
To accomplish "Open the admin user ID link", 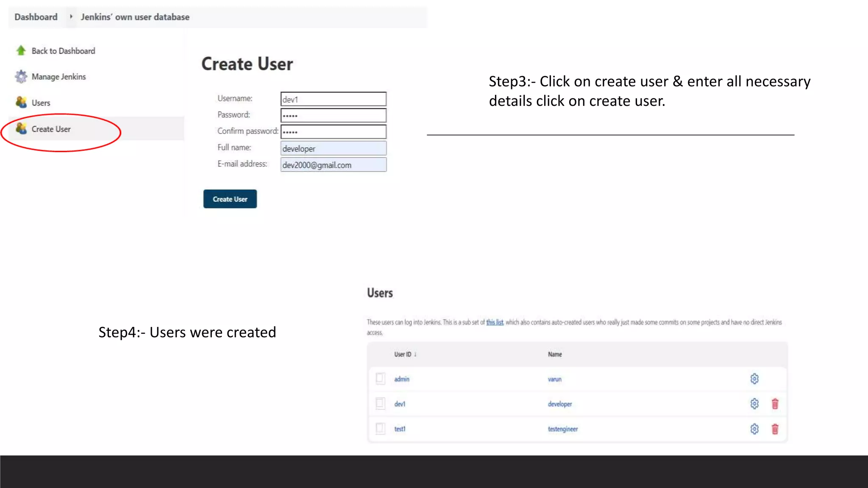I will [x=402, y=379].
